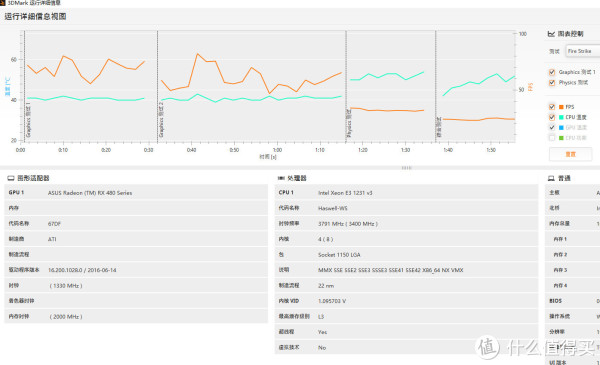Image resolution: width=600 pixels, height=365 pixels.
Task: Click the processor section icon
Action: [281, 178]
